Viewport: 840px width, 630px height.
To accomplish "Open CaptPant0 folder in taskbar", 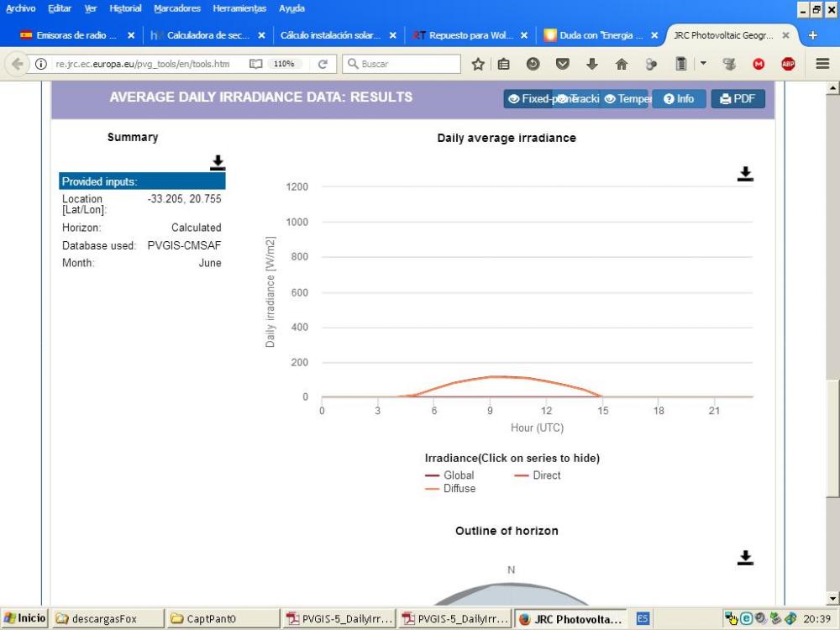I will (x=223, y=619).
